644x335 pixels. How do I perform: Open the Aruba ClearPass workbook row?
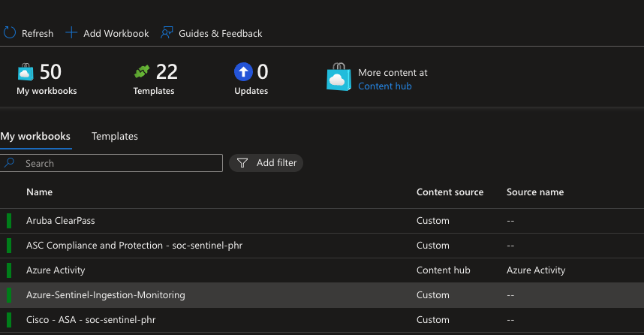(x=61, y=221)
